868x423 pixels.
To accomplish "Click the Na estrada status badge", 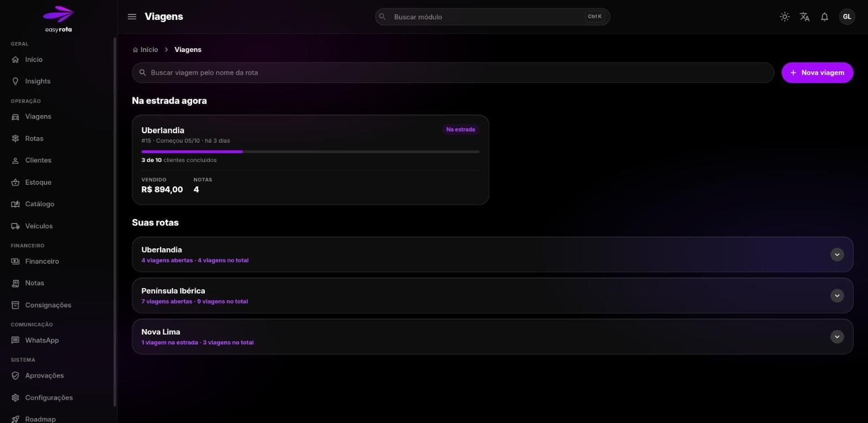I will [x=461, y=129].
